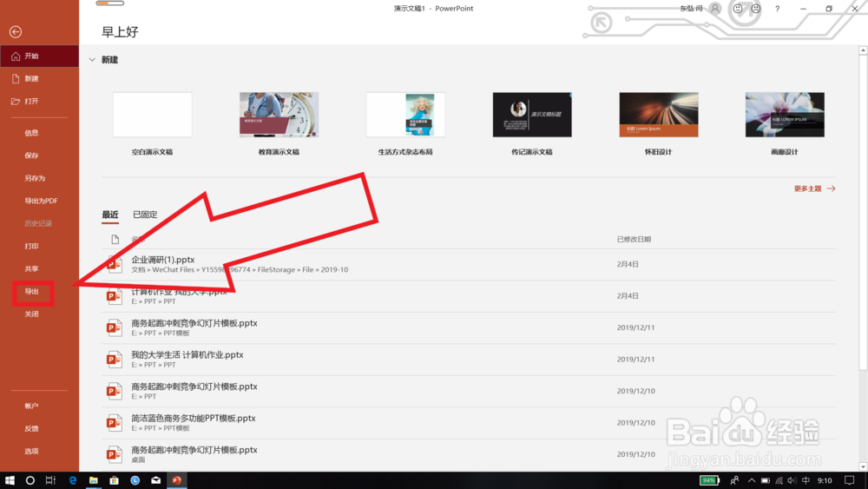Collapse the 新建 section chevron
The width and height of the screenshot is (868, 489).
92,60
